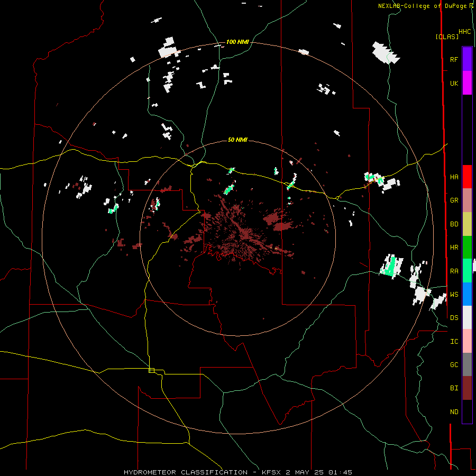The width and height of the screenshot is (476, 476).
Task: Click the RF purple legend swatch
Action: [x=467, y=59]
